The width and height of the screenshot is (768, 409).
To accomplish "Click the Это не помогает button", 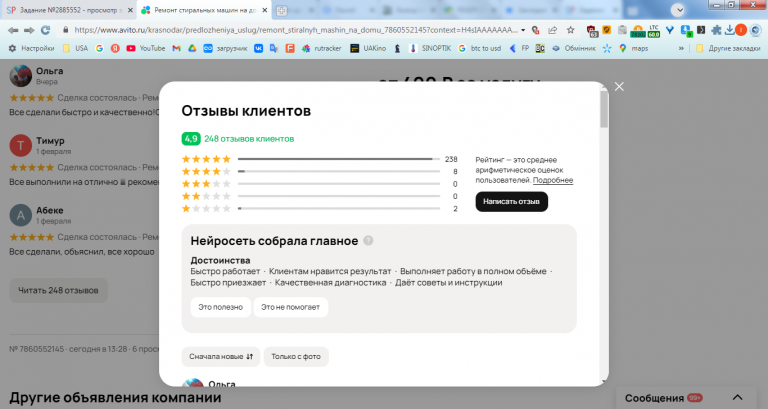I will pos(290,307).
